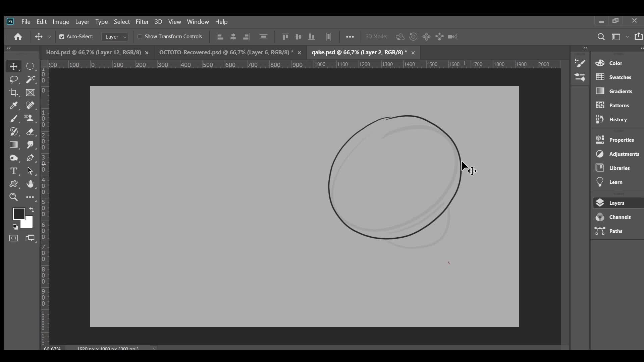Viewport: 644px width, 362px height.
Task: Open the History panel
Action: pos(618,120)
